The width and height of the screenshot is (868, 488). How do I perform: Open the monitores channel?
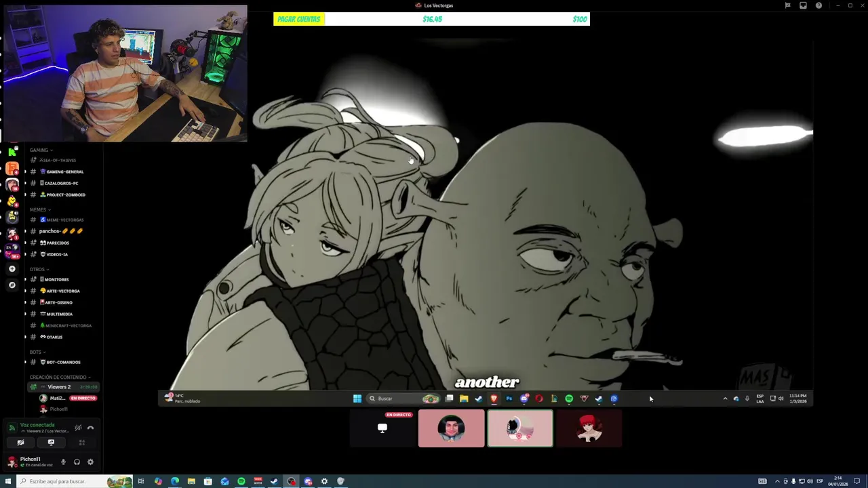pos(54,279)
